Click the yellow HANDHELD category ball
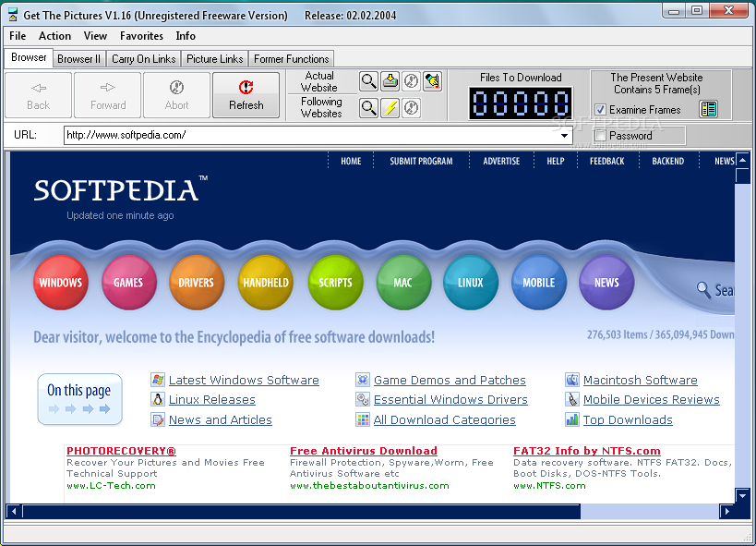The height and width of the screenshot is (546, 756). [x=266, y=283]
